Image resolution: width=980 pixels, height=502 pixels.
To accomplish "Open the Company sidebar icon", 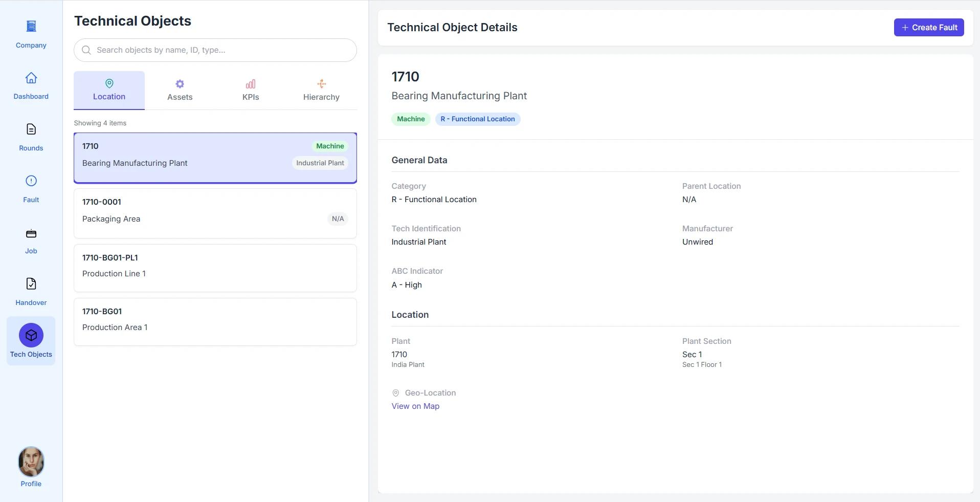I will (31, 26).
